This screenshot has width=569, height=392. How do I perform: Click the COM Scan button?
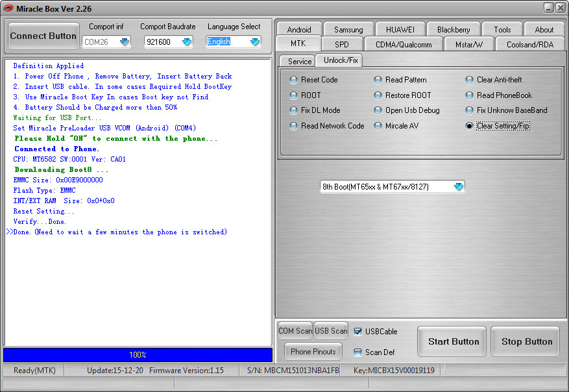tap(295, 330)
